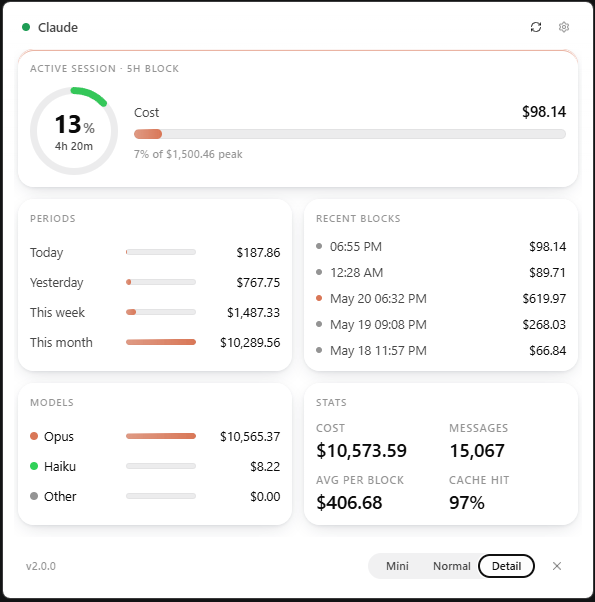The width and height of the screenshot is (595, 602).
Task: Click the $1,487.33 weekly amount
Action: [x=253, y=313]
